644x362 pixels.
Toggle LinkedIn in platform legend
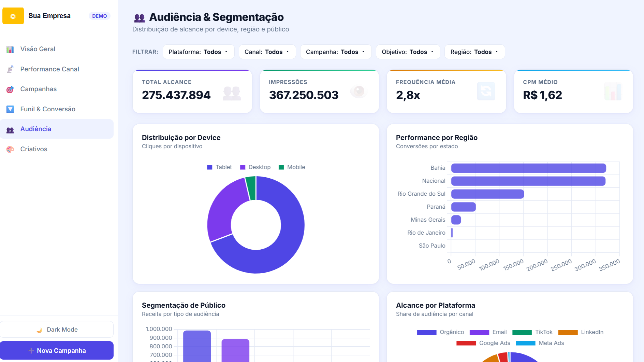click(581, 332)
